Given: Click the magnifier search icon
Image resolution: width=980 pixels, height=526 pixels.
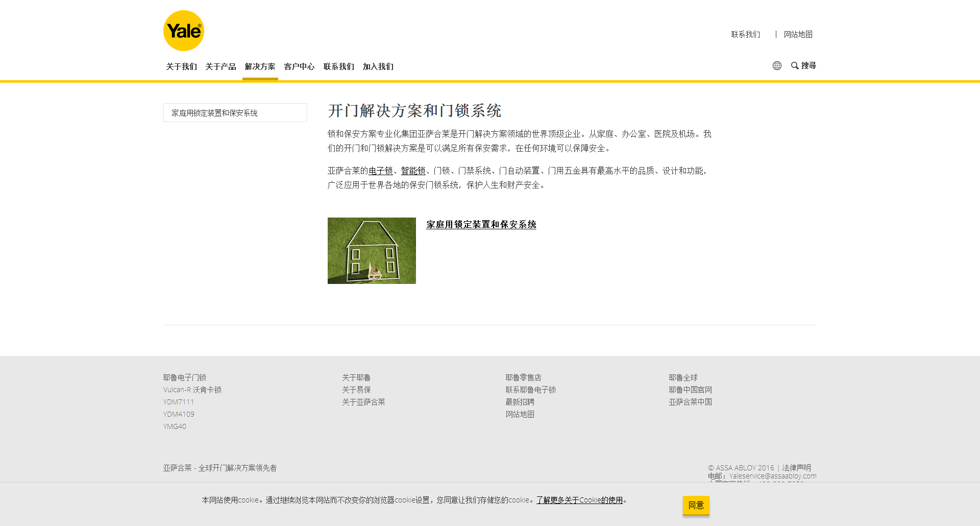Looking at the screenshot, I should click(795, 65).
